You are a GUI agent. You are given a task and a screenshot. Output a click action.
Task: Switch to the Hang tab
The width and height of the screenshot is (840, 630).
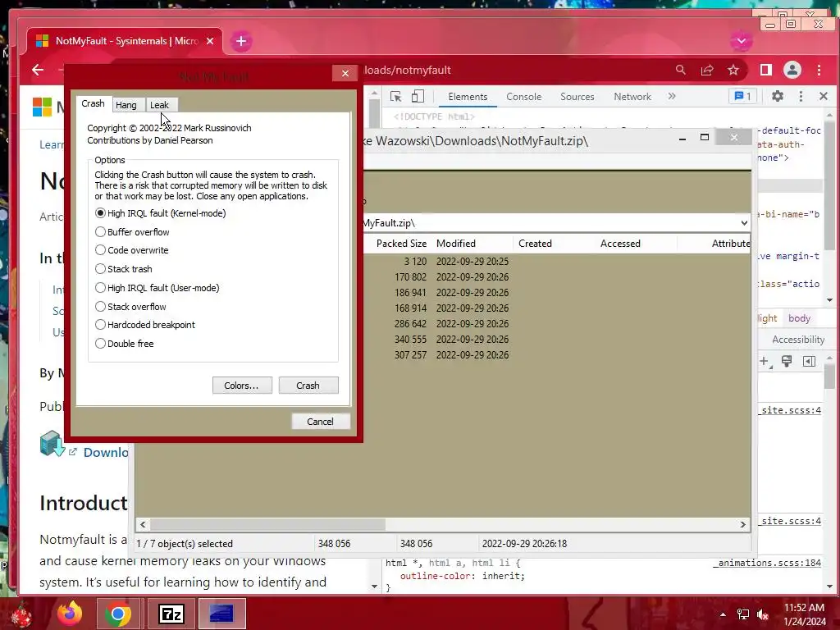click(126, 105)
